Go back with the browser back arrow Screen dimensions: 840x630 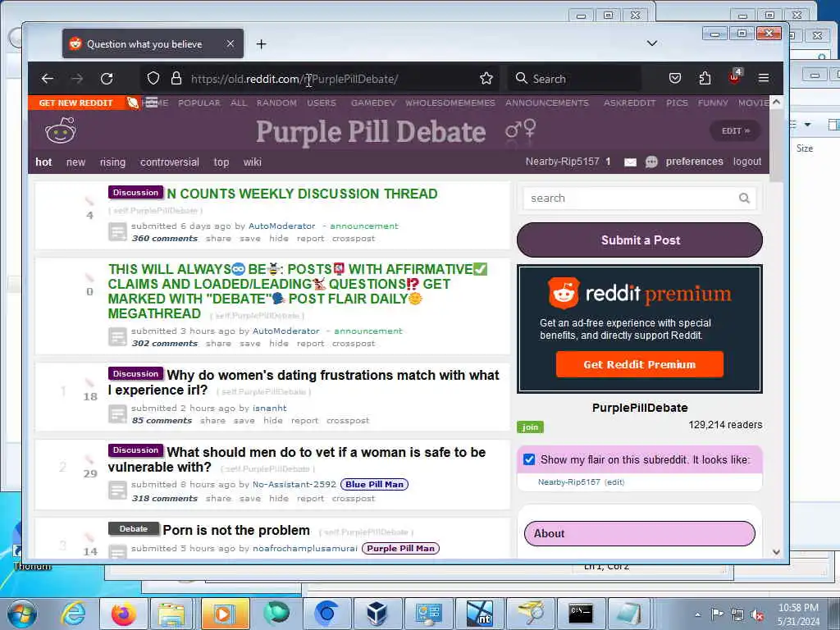coord(47,79)
